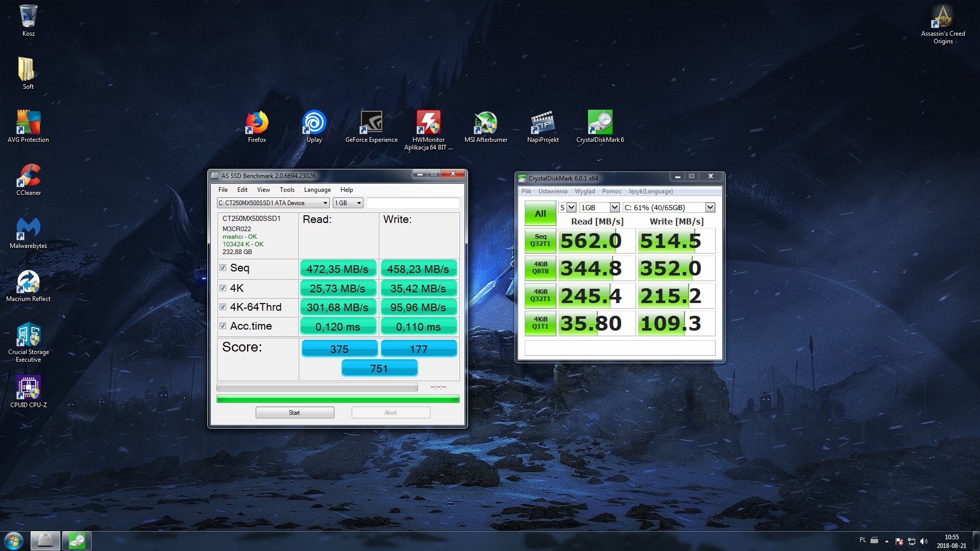The image size is (980, 551).
Task: Click the network tray icon
Action: [912, 541]
